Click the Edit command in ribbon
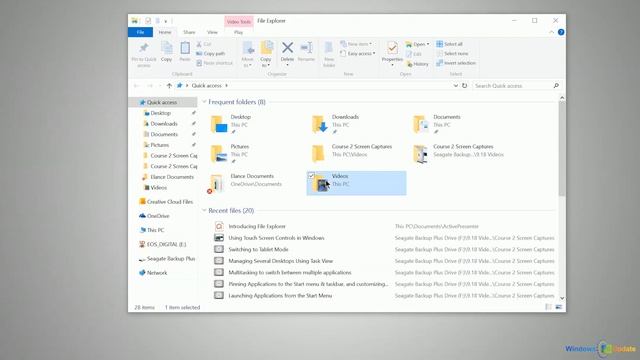Viewport: 640px width, 360px height. click(414, 54)
